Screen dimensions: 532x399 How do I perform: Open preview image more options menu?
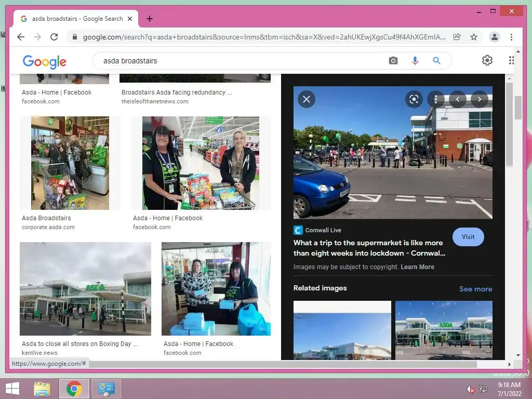click(436, 99)
